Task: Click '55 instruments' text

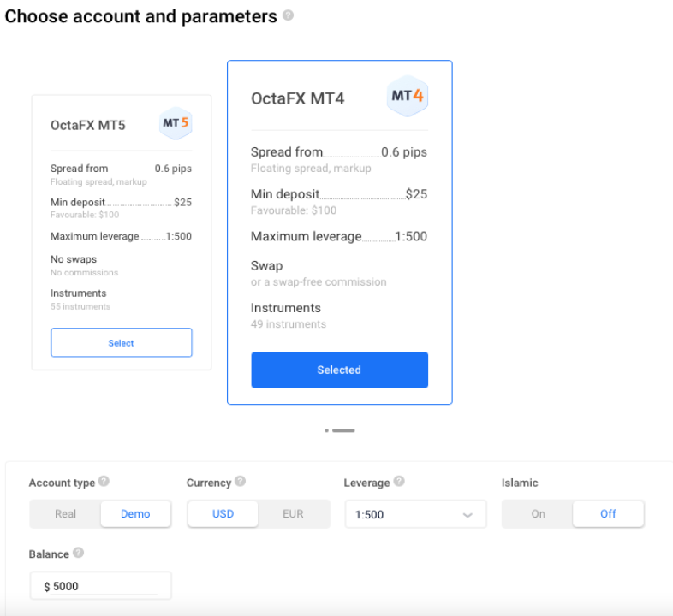Action: coord(80,306)
